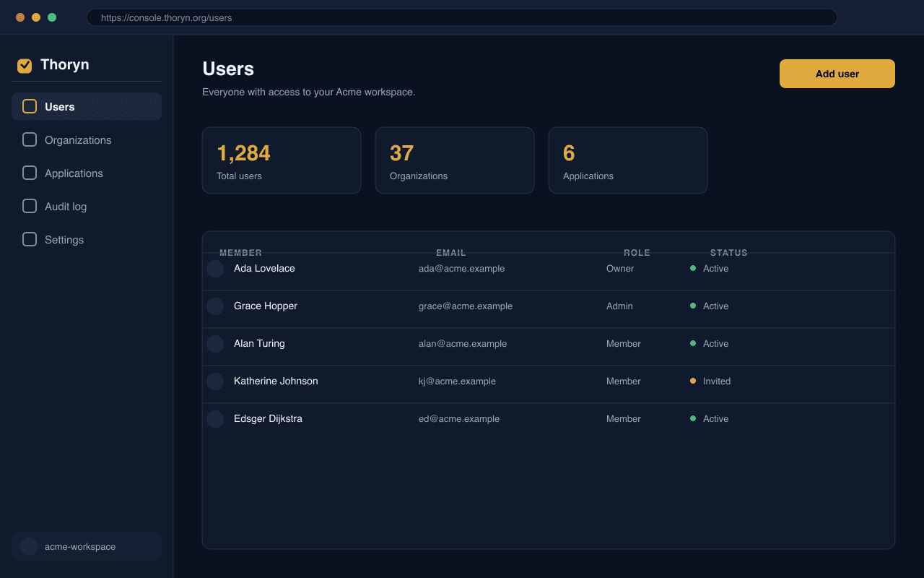Click the Applications sidebar icon
This screenshot has height=578, width=924.
[x=30, y=173]
